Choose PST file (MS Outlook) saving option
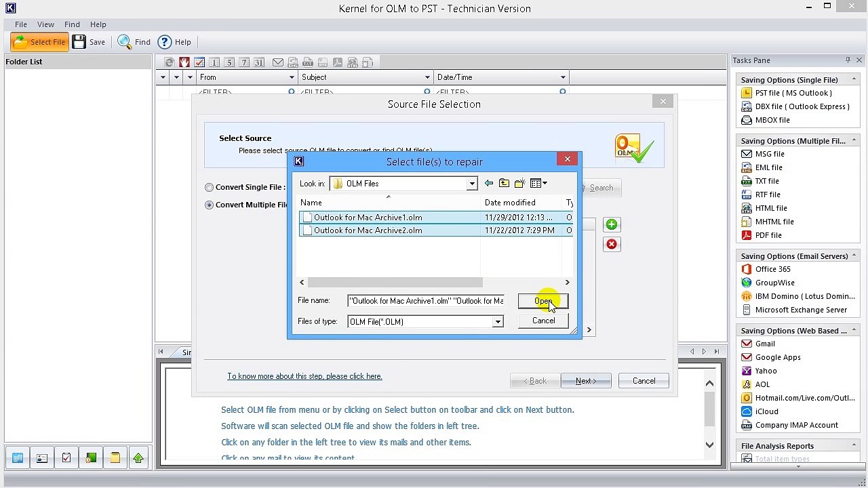Viewport: 868px width, 488px height. tap(787, 93)
